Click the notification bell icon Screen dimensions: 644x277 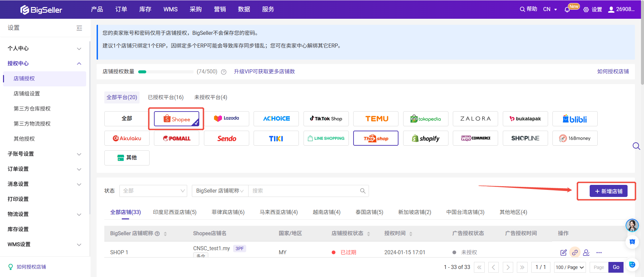coord(567,10)
